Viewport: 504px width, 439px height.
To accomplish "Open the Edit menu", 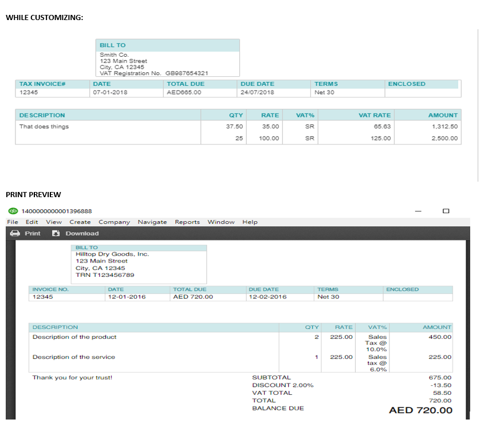I will tap(32, 222).
